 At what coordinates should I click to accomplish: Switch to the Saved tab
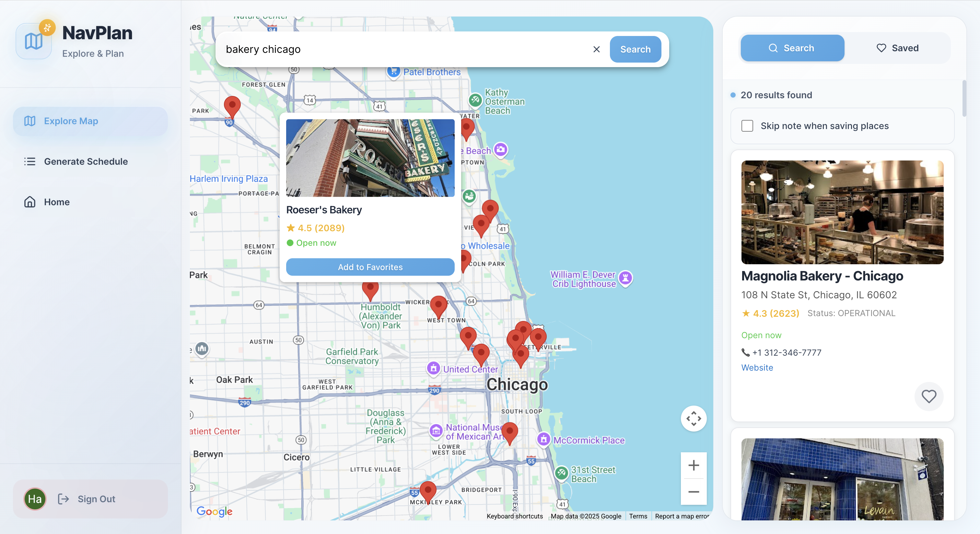tap(897, 48)
